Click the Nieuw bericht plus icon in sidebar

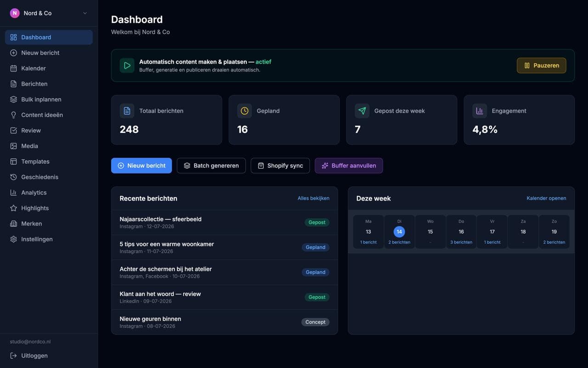click(x=13, y=53)
